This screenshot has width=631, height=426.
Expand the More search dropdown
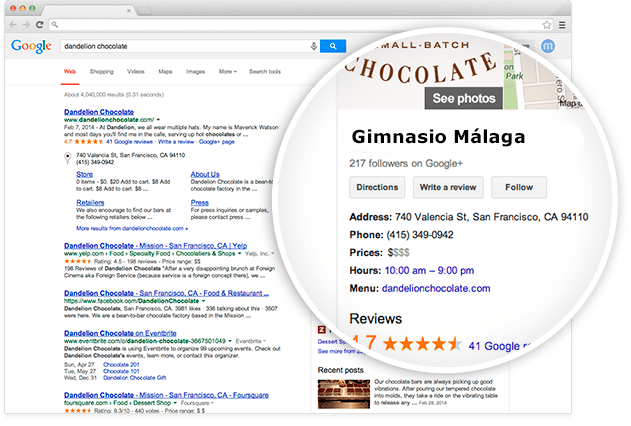pyautogui.click(x=227, y=72)
